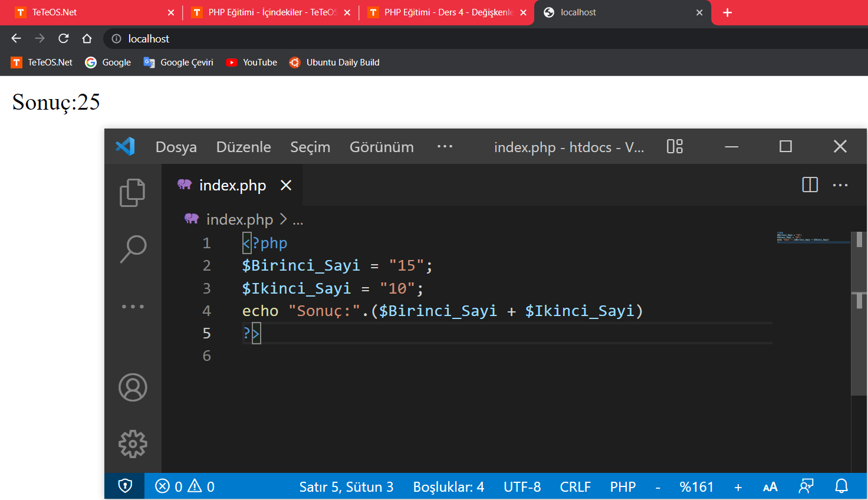The image size is (868, 500).
Task: Expand additional activity bar views ellipsis
Action: (x=133, y=307)
